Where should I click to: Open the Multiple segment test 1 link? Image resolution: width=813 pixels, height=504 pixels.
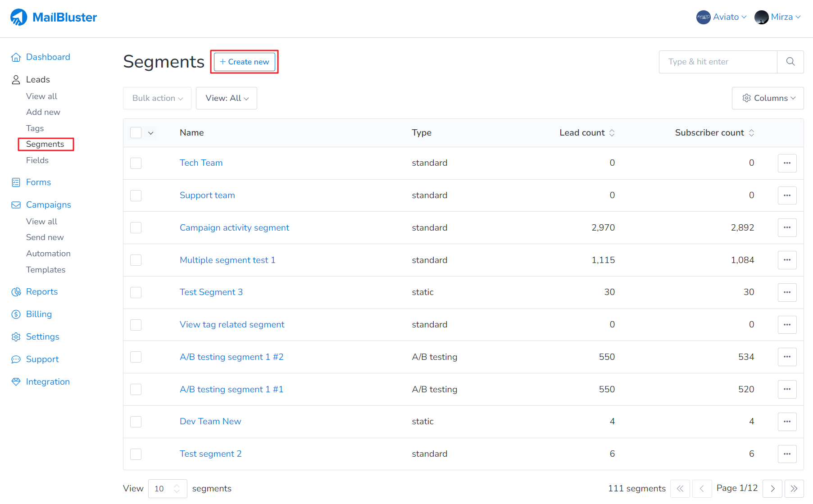click(227, 260)
